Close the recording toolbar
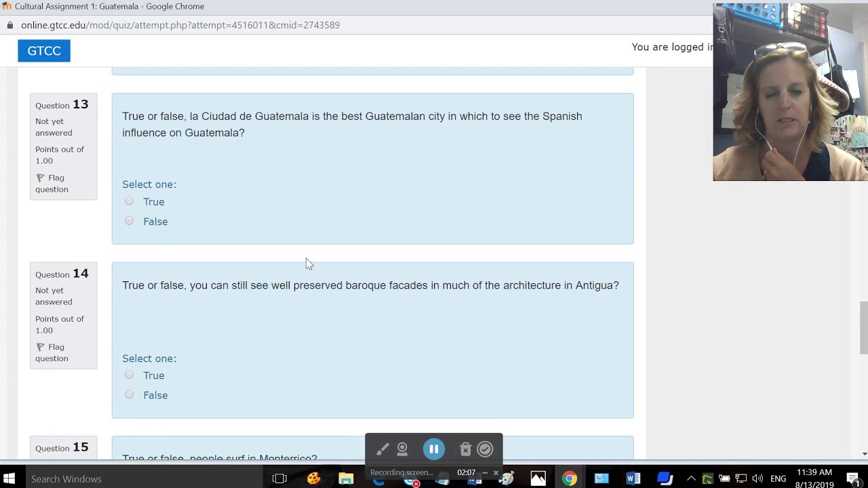 pos(496,472)
